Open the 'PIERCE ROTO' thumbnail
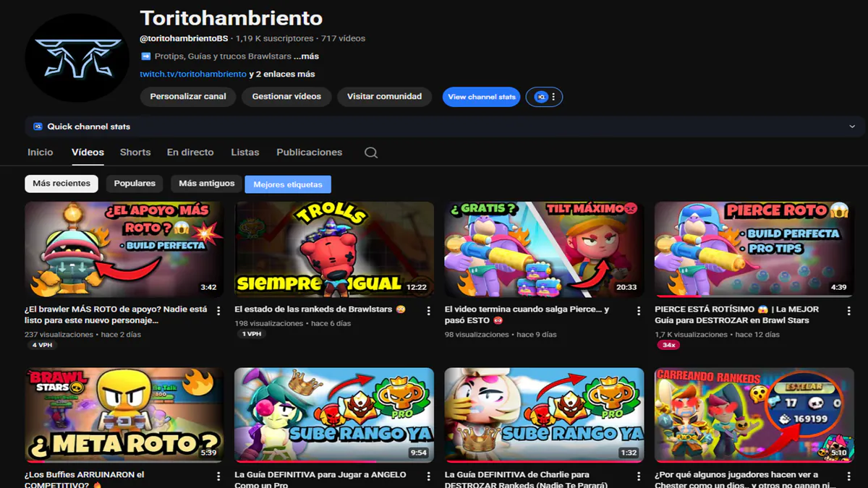The width and height of the screenshot is (868, 488). [754, 249]
